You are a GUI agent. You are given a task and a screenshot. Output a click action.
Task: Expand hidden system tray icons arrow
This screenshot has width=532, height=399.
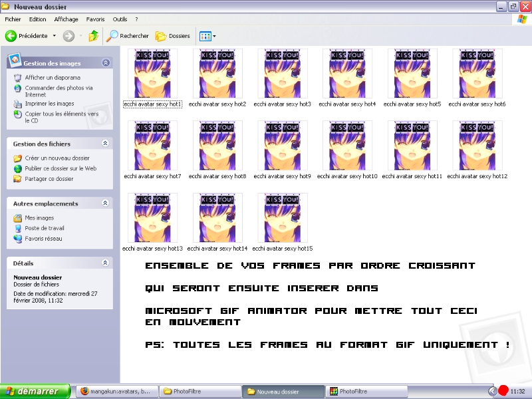pyautogui.click(x=493, y=392)
